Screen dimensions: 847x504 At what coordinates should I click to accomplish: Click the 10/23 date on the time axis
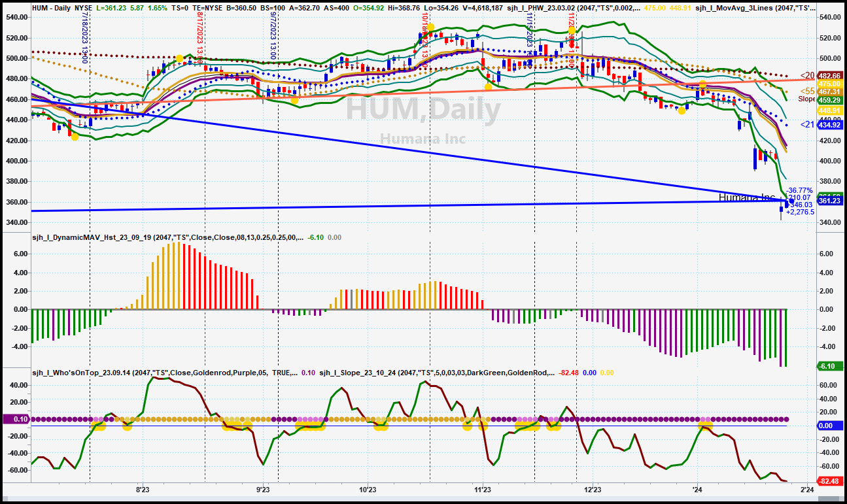[x=368, y=489]
